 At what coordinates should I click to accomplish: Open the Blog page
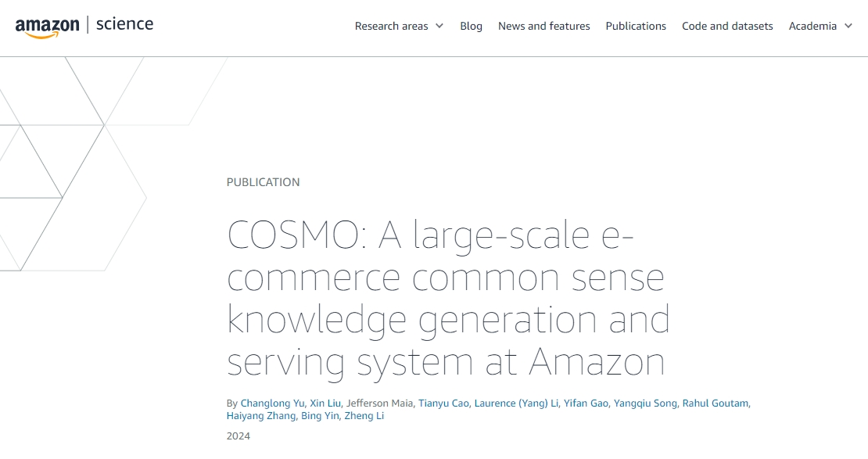point(471,26)
